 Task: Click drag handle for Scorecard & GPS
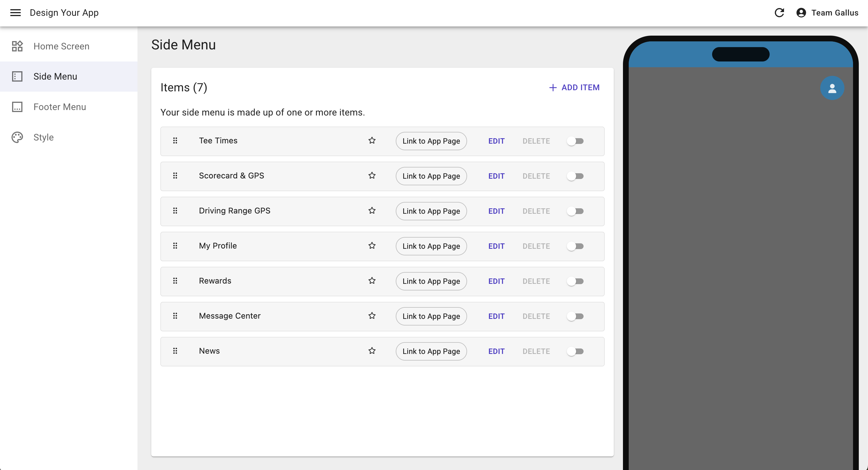[175, 176]
